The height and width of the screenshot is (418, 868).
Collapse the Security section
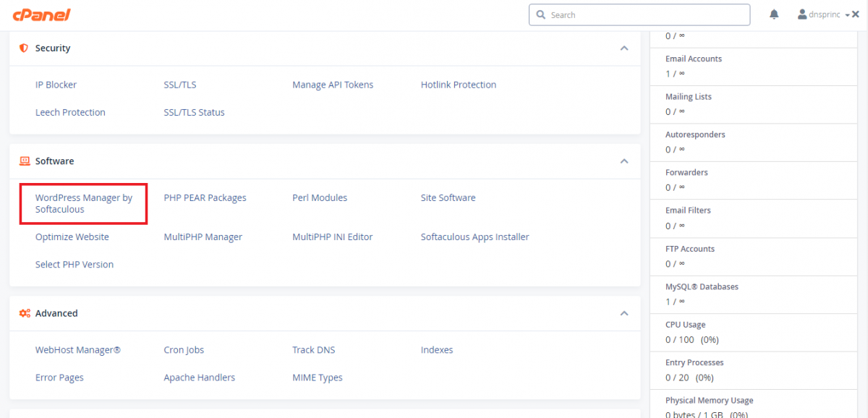click(x=624, y=48)
